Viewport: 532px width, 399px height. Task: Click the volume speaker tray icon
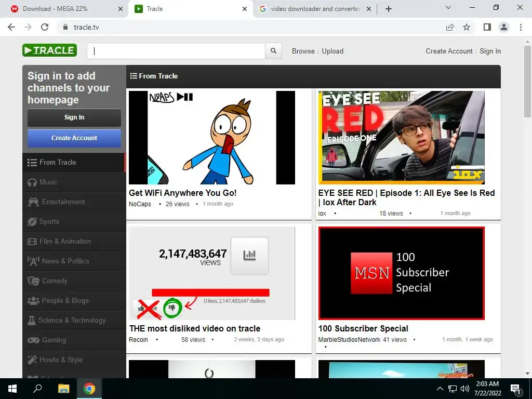[x=465, y=389]
